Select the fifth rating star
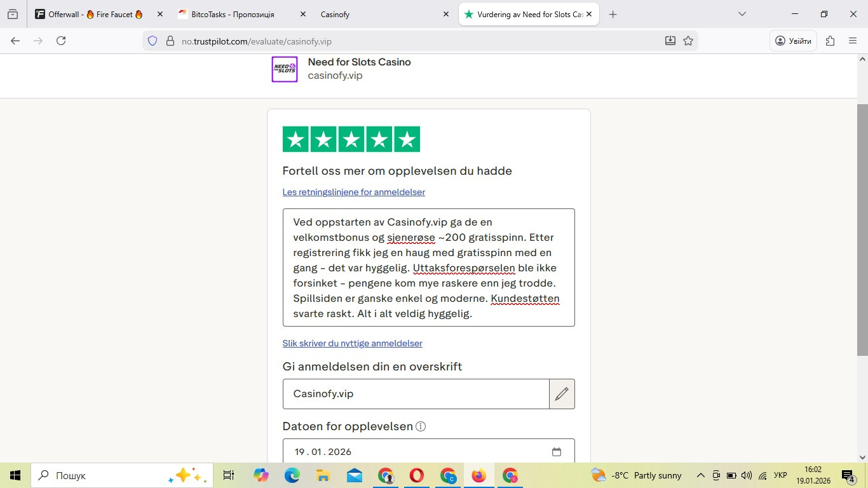 coord(407,139)
